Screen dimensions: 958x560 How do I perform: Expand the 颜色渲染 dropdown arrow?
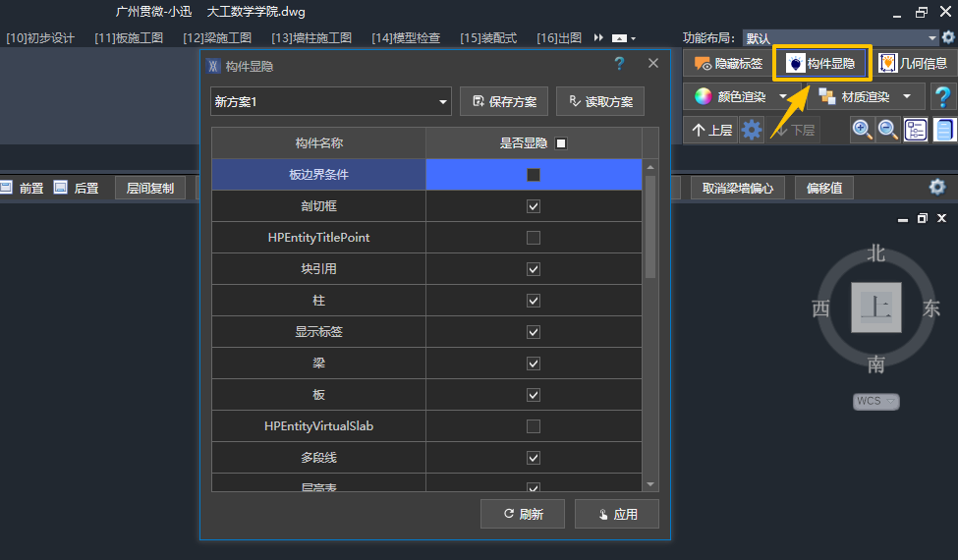tap(783, 96)
